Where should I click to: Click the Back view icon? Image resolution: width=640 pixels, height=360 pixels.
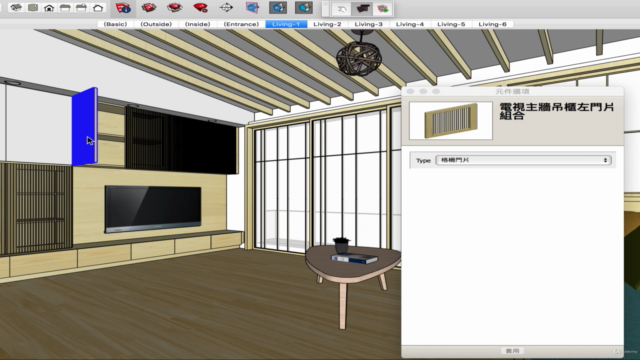pos(81,8)
